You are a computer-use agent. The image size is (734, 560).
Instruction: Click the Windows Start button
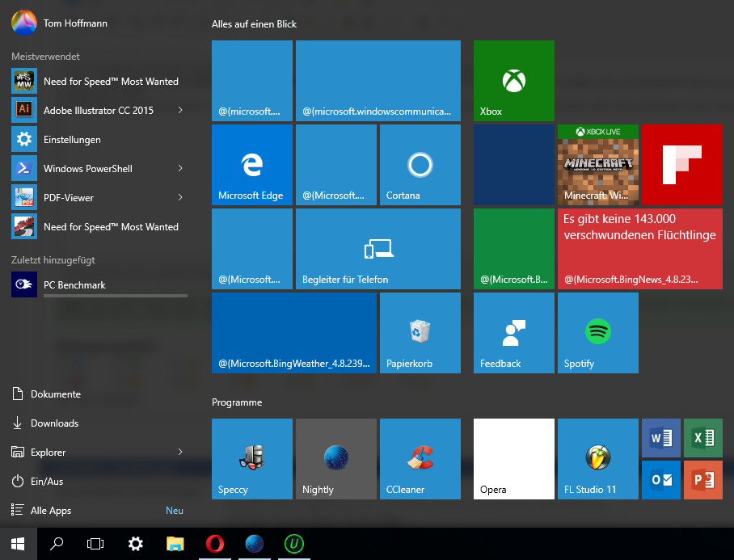pyautogui.click(x=18, y=544)
